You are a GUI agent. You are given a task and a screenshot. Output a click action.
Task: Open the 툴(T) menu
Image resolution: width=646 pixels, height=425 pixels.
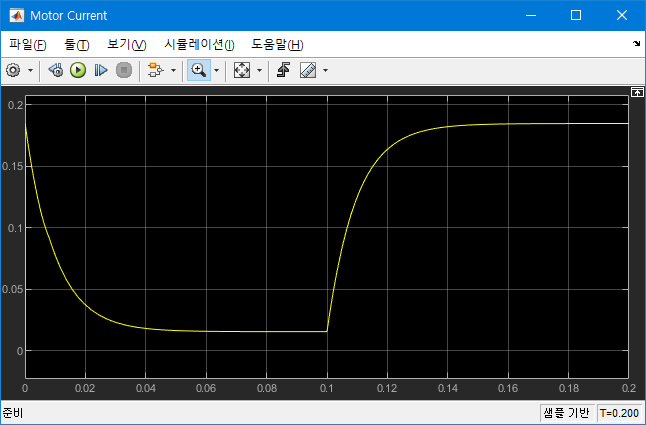pyautogui.click(x=77, y=44)
